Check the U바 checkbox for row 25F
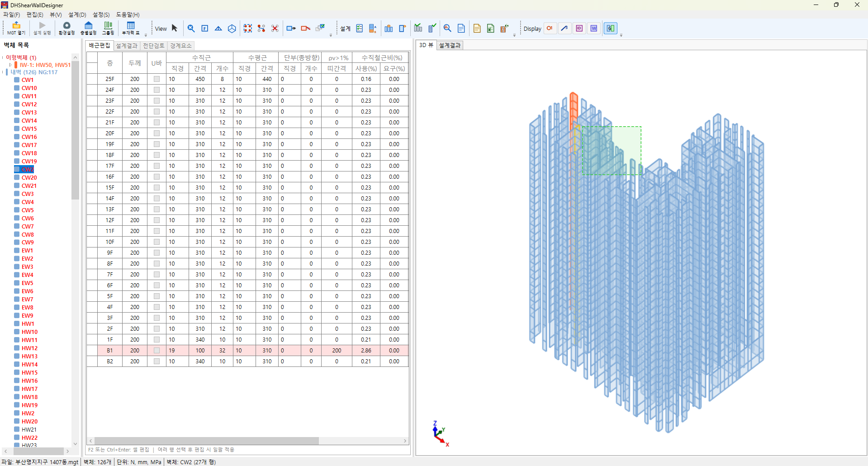This screenshot has width=868, height=466. [x=157, y=79]
